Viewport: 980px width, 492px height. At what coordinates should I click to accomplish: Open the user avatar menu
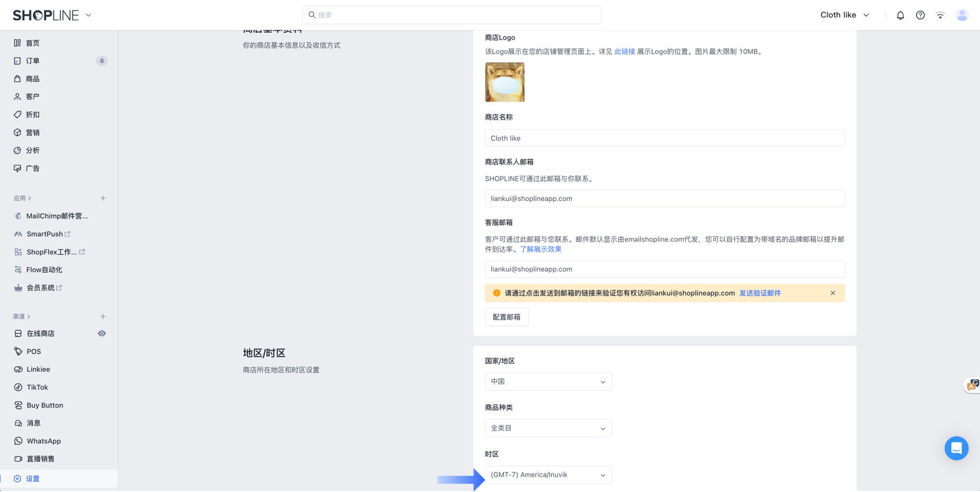tap(962, 16)
